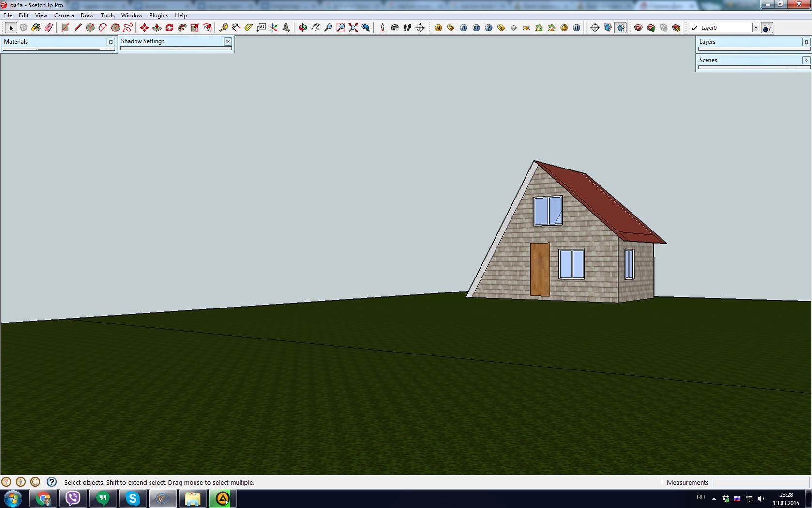
Task: Click the Measurements input box
Action: [x=761, y=482]
